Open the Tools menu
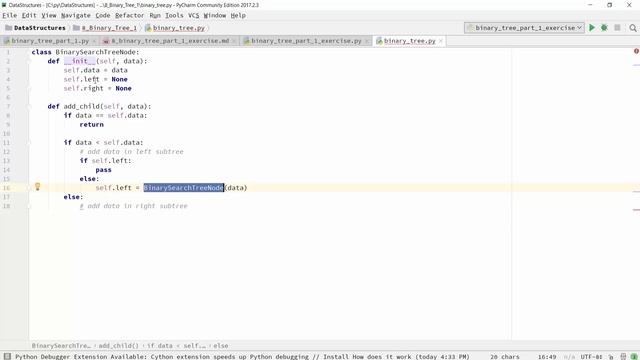 174,16
